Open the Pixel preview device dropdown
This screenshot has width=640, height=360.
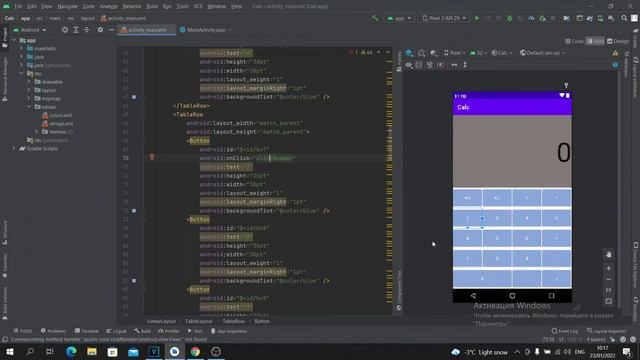(454, 53)
